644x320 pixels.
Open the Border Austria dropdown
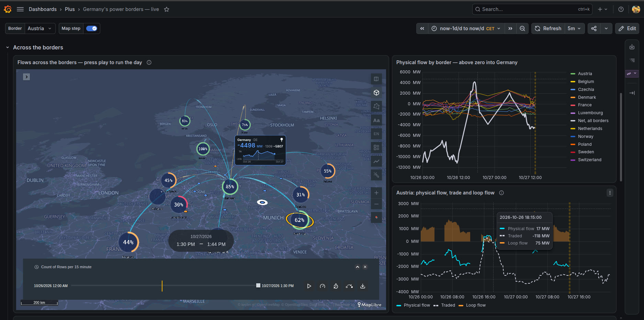pos(40,28)
